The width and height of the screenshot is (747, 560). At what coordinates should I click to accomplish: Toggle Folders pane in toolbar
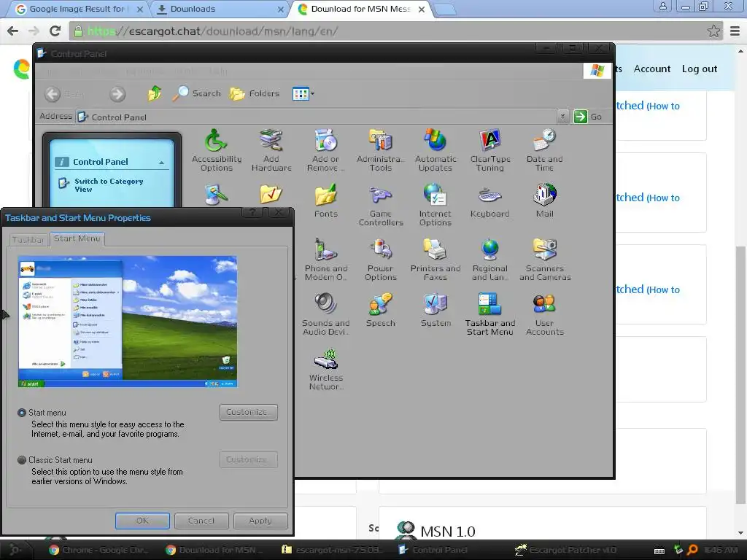pos(254,93)
